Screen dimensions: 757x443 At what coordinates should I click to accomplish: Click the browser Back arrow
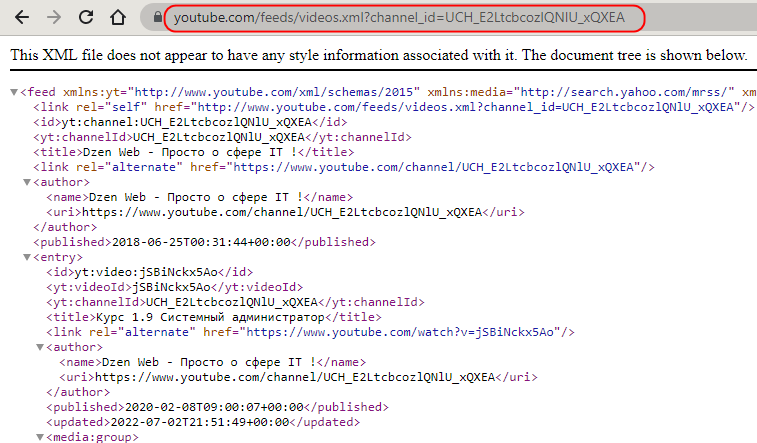pyautogui.click(x=22, y=18)
